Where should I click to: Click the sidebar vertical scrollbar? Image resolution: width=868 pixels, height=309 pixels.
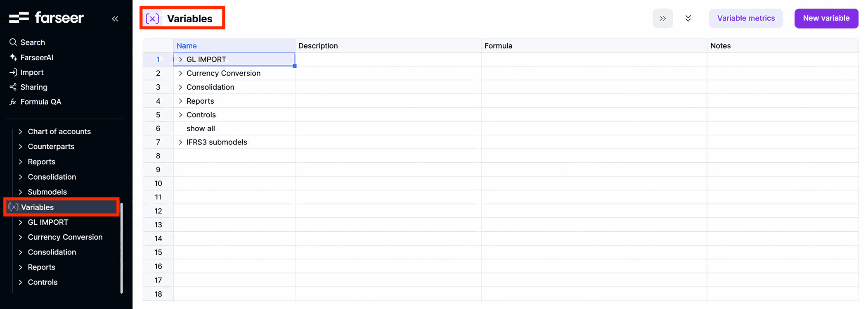tap(122, 248)
